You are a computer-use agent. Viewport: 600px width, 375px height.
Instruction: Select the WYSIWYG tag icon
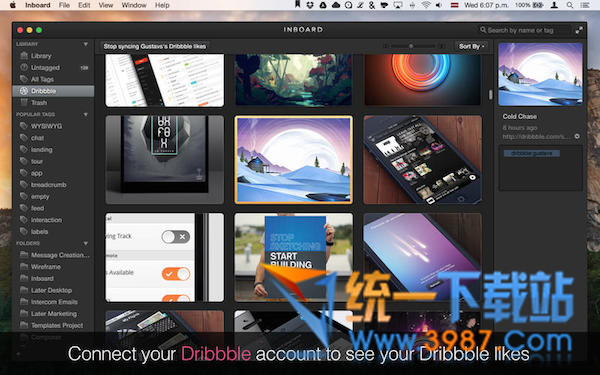click(x=24, y=126)
